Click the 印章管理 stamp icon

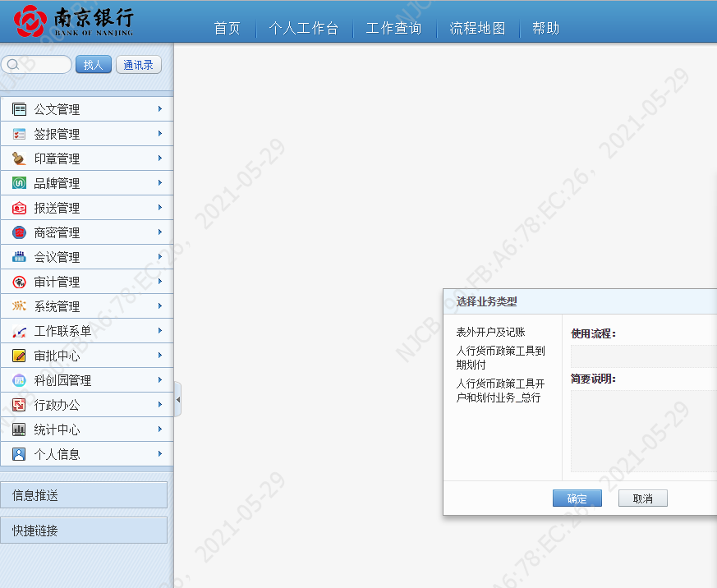(19, 158)
